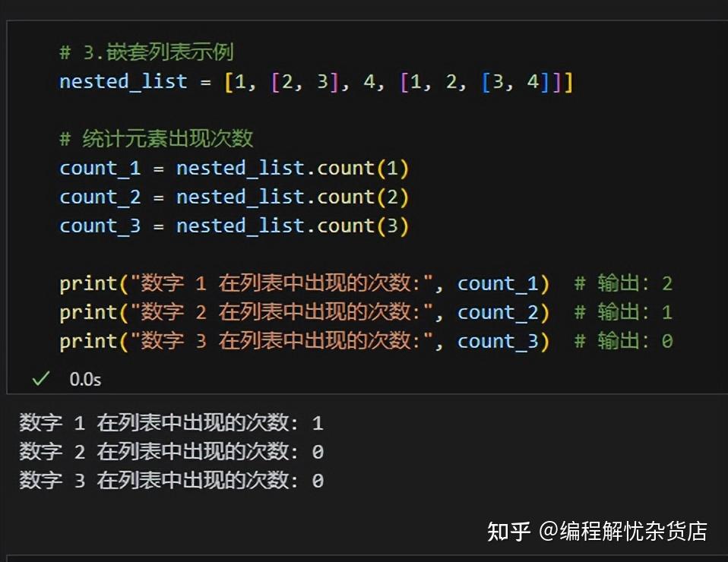Click the comment '# 输出: 1'
Image resolution: width=728 pixels, height=562 pixels.
point(624,312)
